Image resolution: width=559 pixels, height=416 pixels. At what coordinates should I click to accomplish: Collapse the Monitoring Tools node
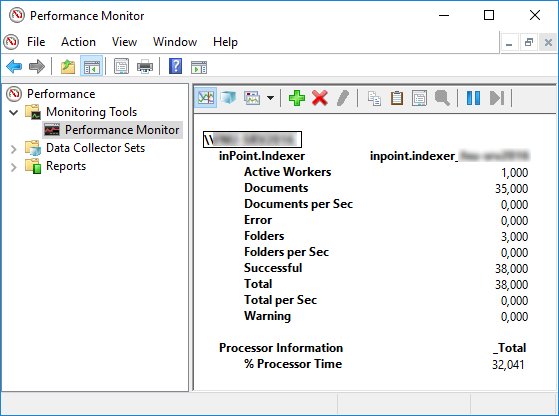14,113
